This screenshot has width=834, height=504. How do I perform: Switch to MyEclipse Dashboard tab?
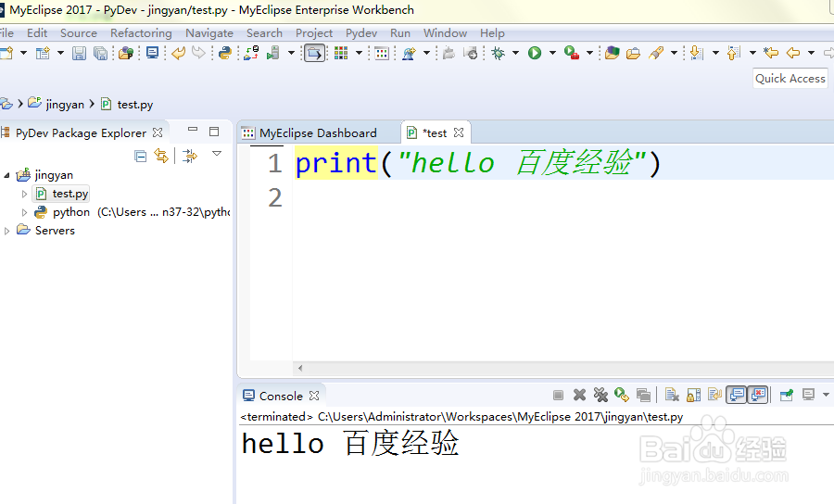(318, 132)
